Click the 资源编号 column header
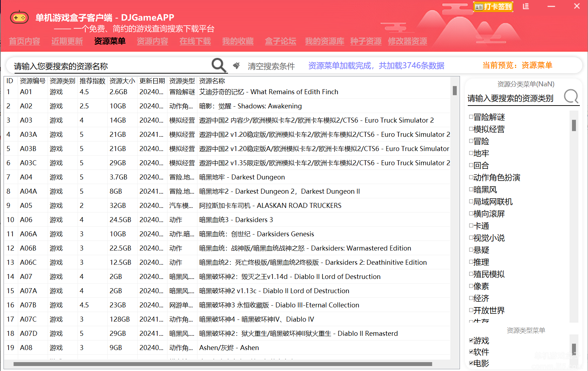 33,81
